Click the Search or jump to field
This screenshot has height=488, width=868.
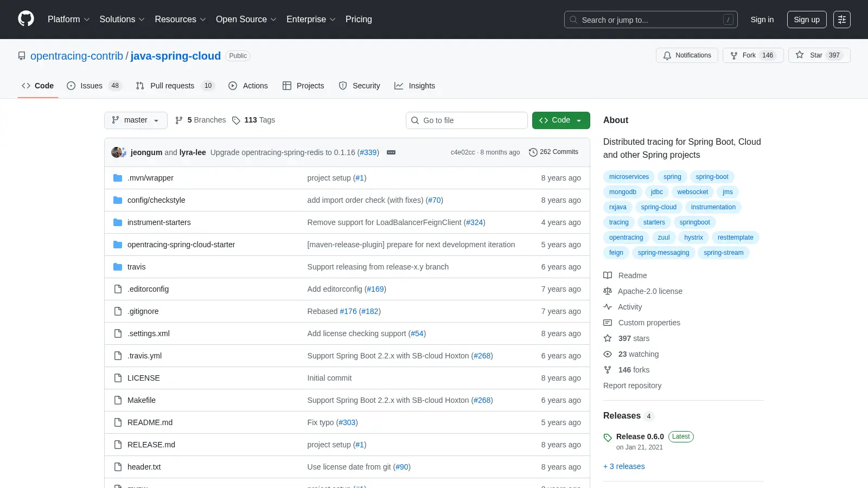click(x=651, y=20)
